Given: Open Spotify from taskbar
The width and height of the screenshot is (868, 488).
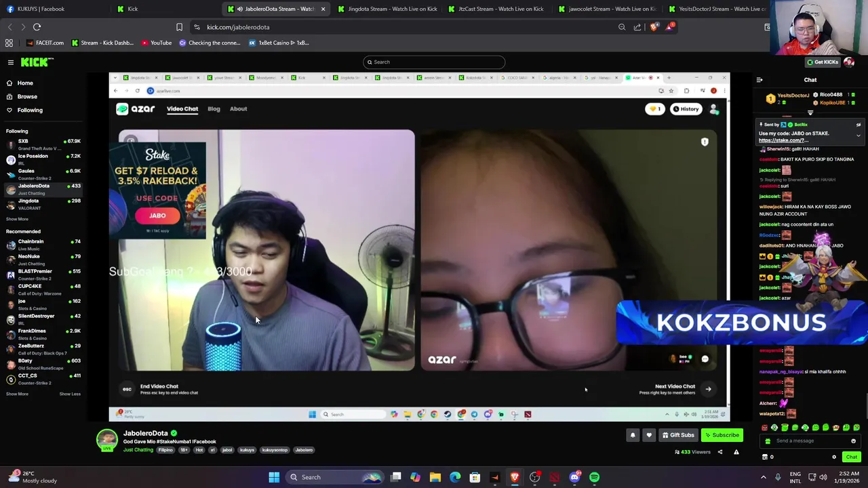Looking at the screenshot, I should pyautogui.click(x=594, y=477).
